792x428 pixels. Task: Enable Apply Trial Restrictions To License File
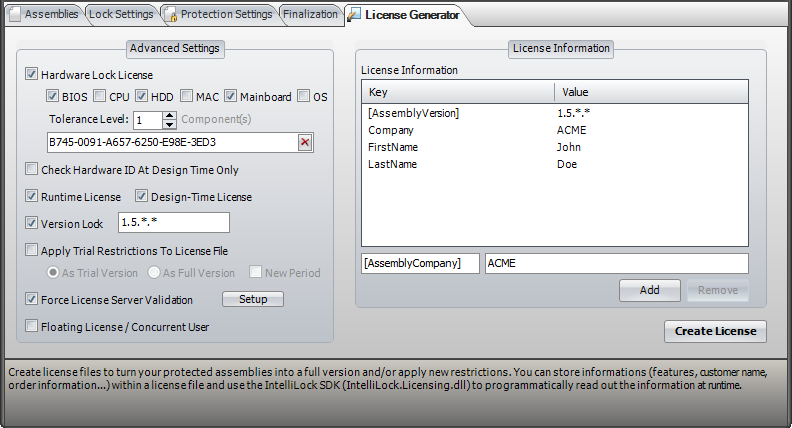(32, 251)
